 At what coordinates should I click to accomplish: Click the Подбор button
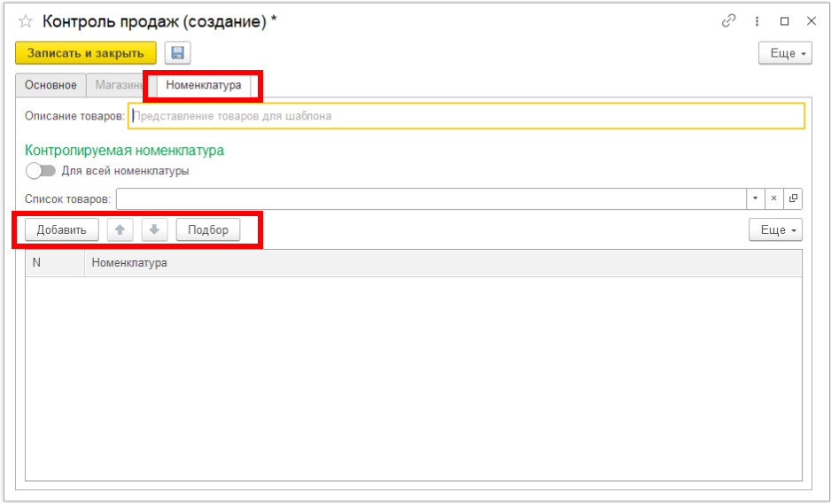click(x=208, y=230)
